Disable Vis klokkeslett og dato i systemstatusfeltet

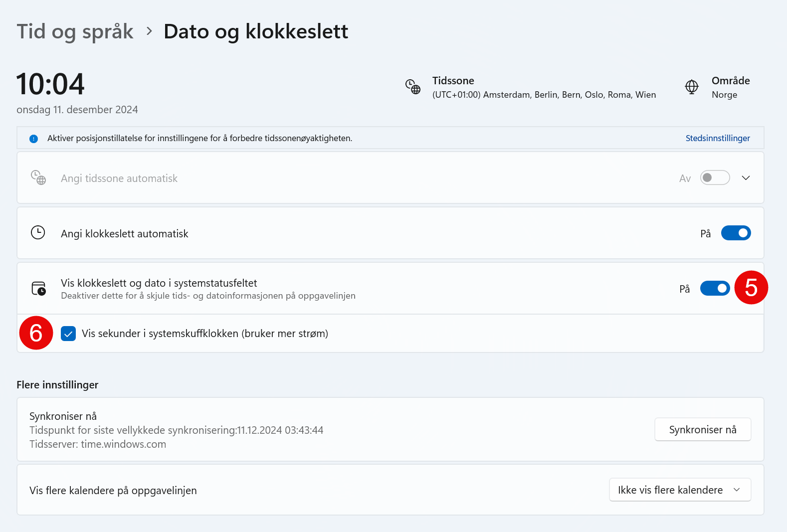[x=715, y=288]
